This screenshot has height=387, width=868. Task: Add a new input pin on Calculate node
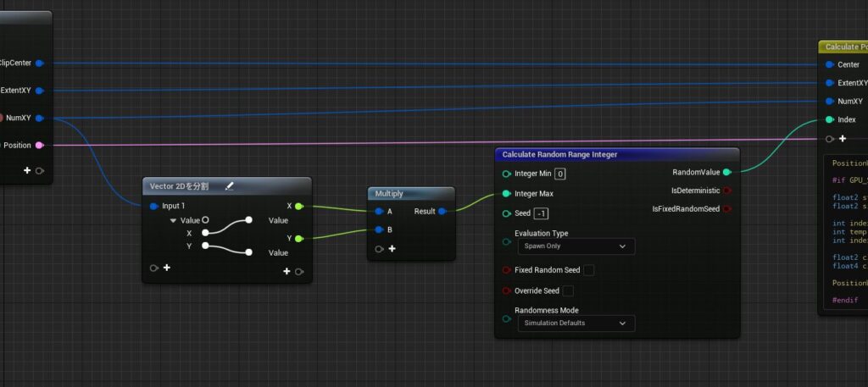pyautogui.click(x=843, y=139)
